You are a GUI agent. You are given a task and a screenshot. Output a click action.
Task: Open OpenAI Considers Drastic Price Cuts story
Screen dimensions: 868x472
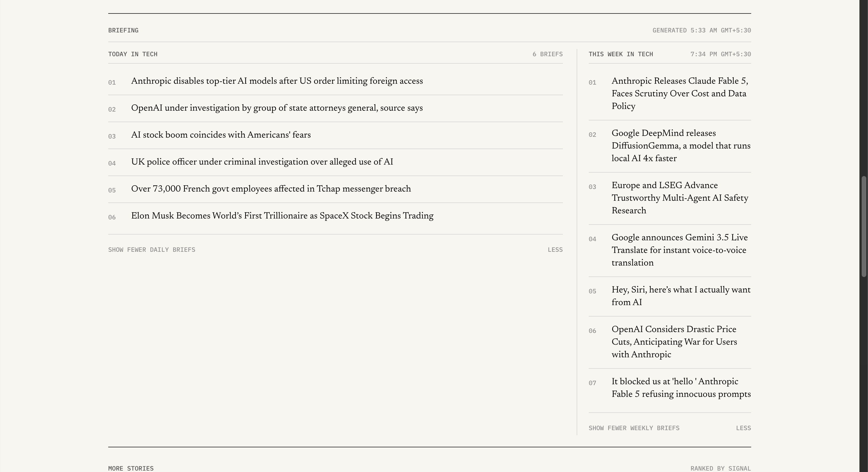point(674,342)
